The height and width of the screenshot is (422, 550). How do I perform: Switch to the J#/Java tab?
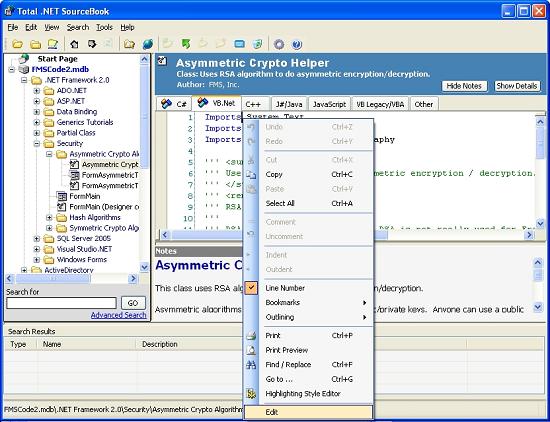(x=289, y=104)
